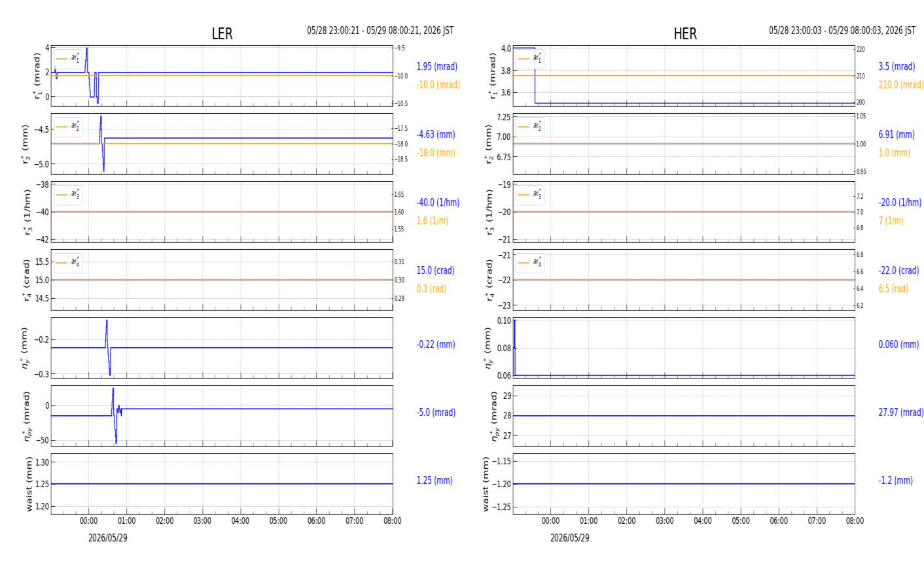Click the HER value 27.97 (mrad)

coord(901,413)
